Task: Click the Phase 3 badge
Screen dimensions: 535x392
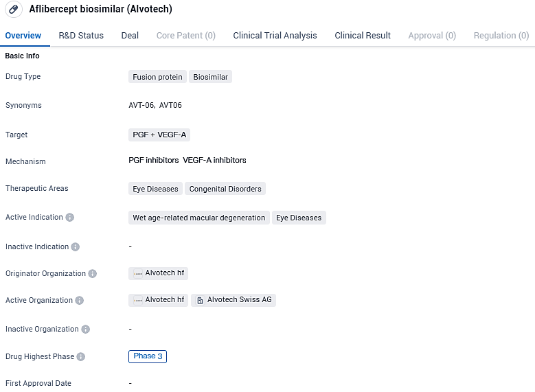Action: [148, 356]
